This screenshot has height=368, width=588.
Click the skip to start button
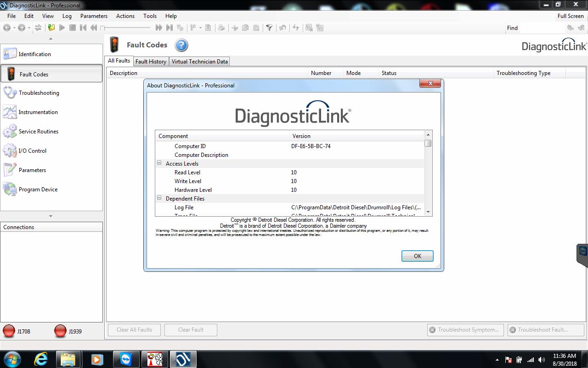click(x=83, y=28)
